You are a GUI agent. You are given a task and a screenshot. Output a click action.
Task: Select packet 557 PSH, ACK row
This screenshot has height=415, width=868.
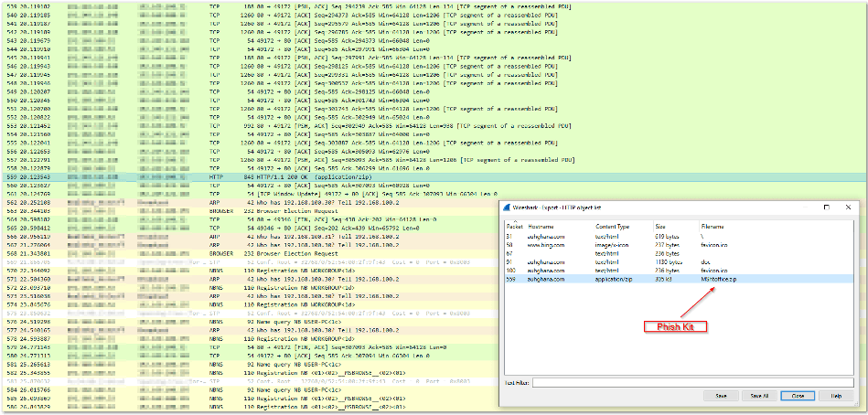pyautogui.click(x=434, y=160)
